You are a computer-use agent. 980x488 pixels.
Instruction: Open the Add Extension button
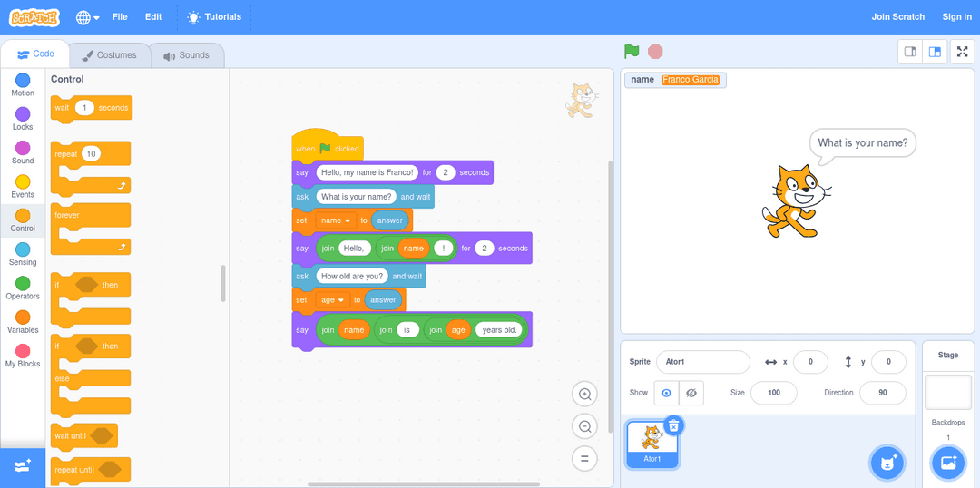point(23,464)
